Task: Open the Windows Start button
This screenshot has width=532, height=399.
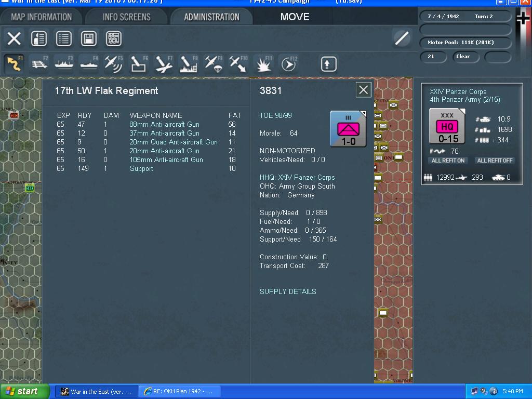Action: point(24,391)
